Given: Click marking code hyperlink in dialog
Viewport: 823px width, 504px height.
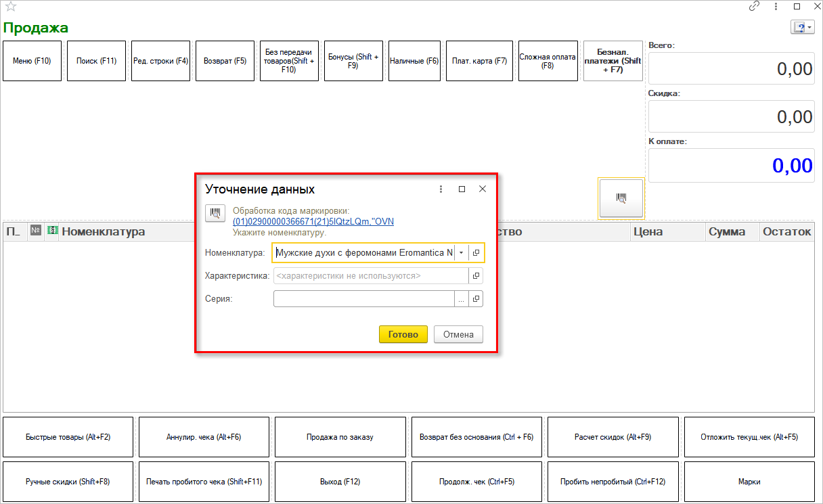Looking at the screenshot, I should (313, 221).
